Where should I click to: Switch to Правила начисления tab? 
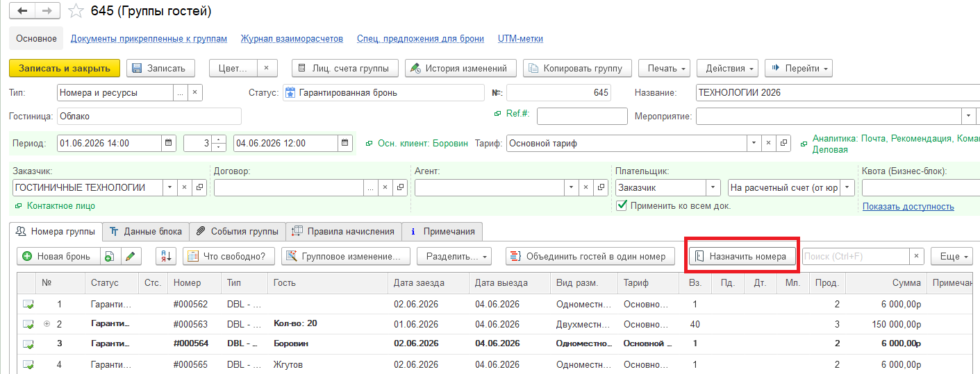[344, 232]
